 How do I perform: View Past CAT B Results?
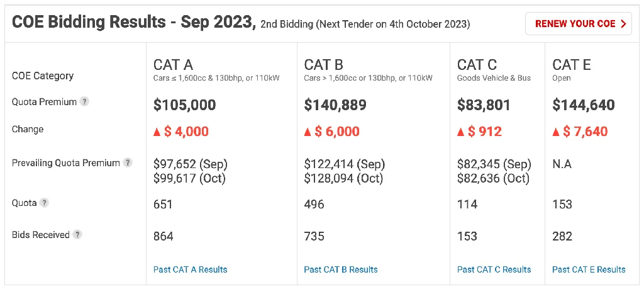click(341, 269)
